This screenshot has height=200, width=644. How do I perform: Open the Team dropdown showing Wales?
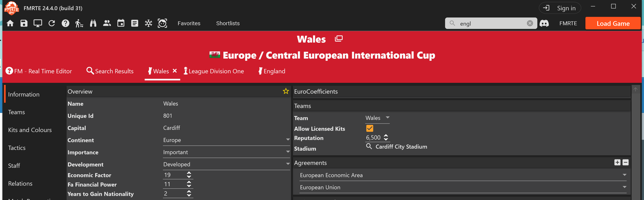click(x=378, y=118)
